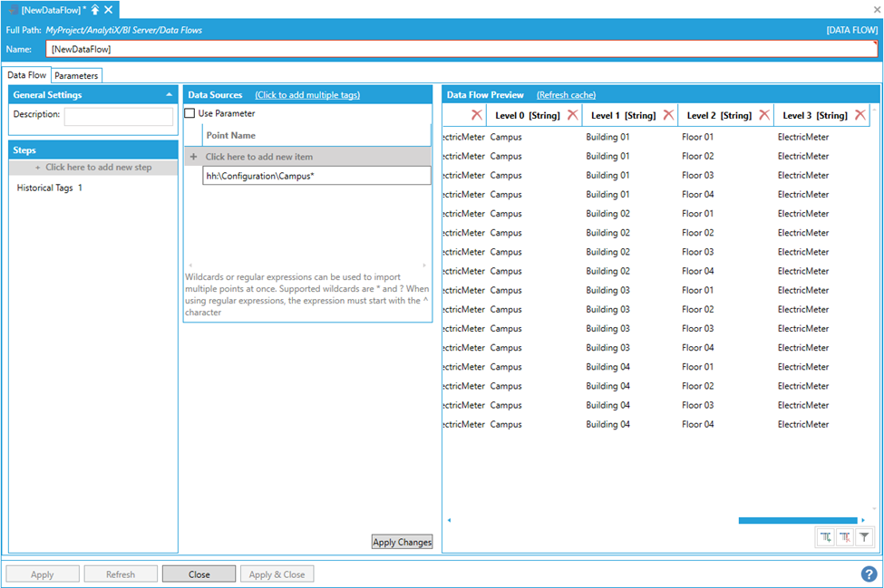Remove the Level 1 column with red X

(668, 115)
